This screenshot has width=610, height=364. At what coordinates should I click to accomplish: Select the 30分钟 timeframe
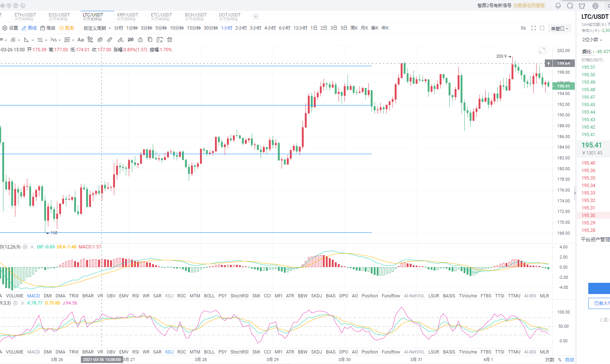point(211,28)
